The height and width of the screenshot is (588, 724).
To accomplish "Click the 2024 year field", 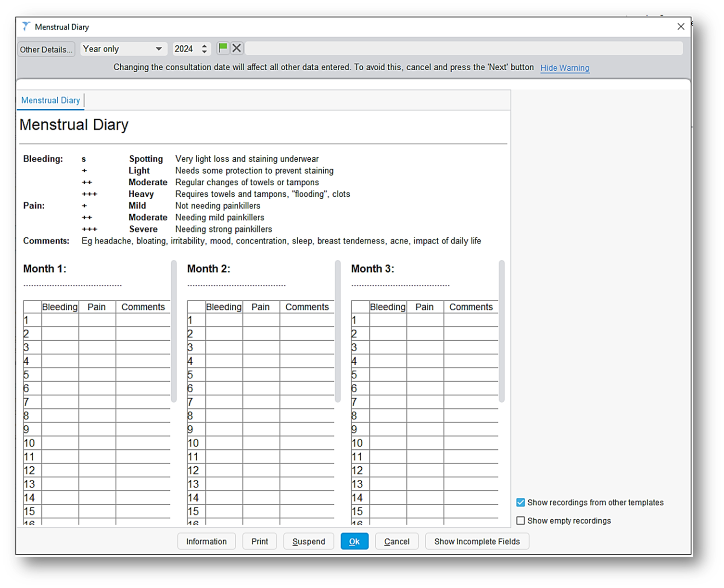I will tap(186, 49).
